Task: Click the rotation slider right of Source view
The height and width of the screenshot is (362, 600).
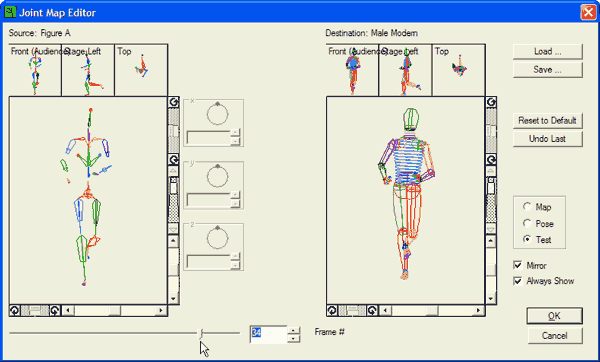Action: 174,131
